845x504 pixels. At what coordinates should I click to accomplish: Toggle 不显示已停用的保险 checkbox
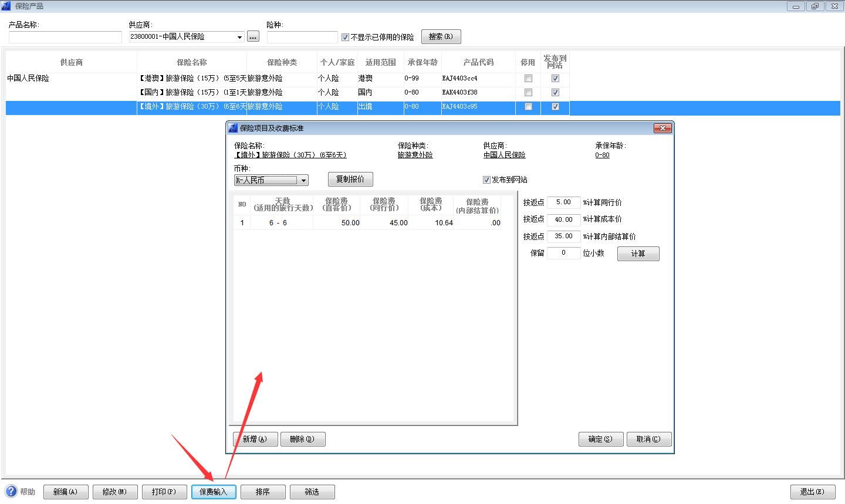pos(345,37)
